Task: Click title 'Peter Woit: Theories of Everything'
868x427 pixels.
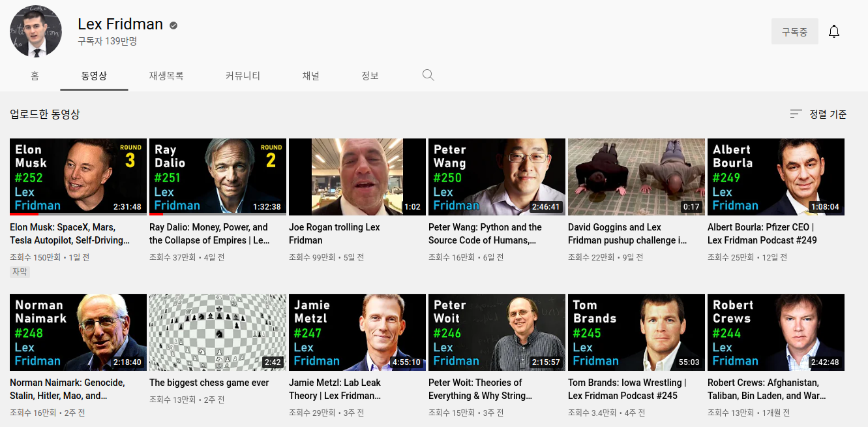Action: click(x=481, y=389)
